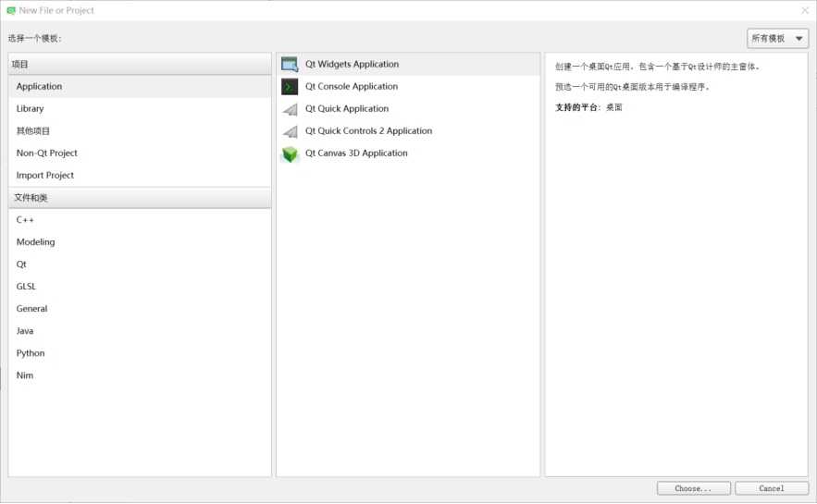Choose the Qt Console Application template text

pos(352,86)
